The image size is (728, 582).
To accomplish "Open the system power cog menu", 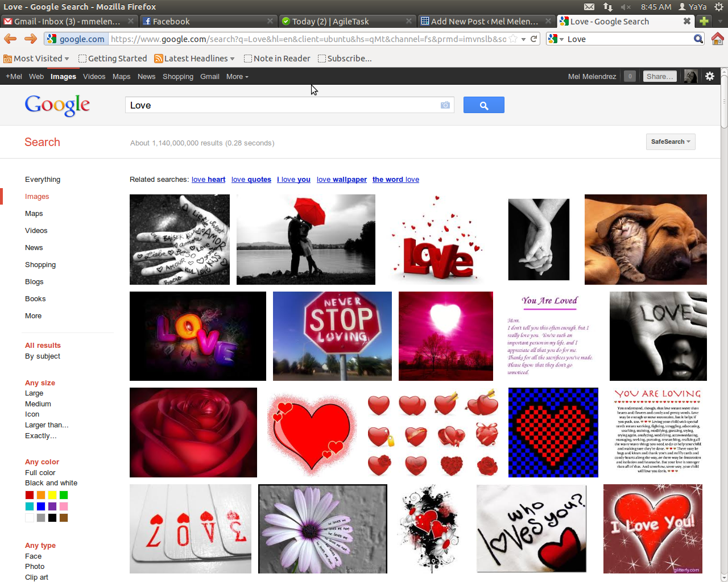I will (x=718, y=7).
